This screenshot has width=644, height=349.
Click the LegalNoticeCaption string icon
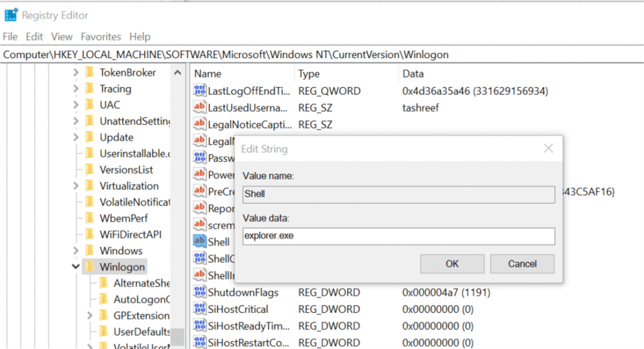click(200, 125)
